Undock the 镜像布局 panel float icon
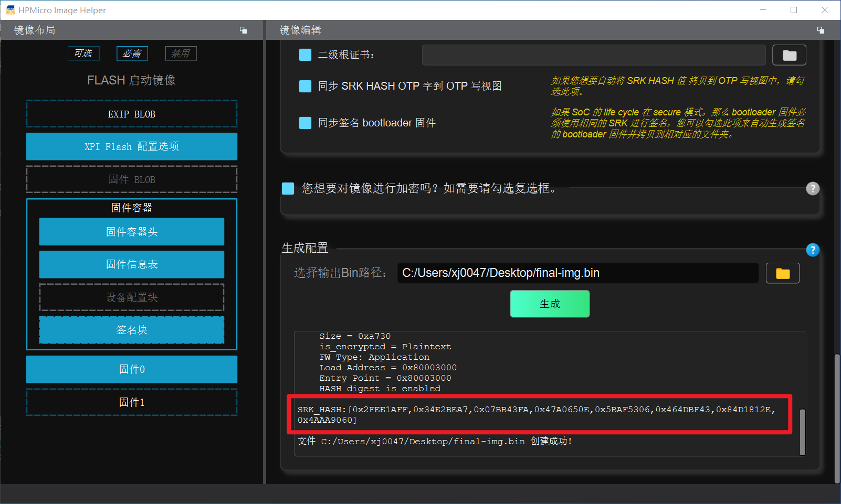The height and width of the screenshot is (504, 841). pyautogui.click(x=243, y=30)
